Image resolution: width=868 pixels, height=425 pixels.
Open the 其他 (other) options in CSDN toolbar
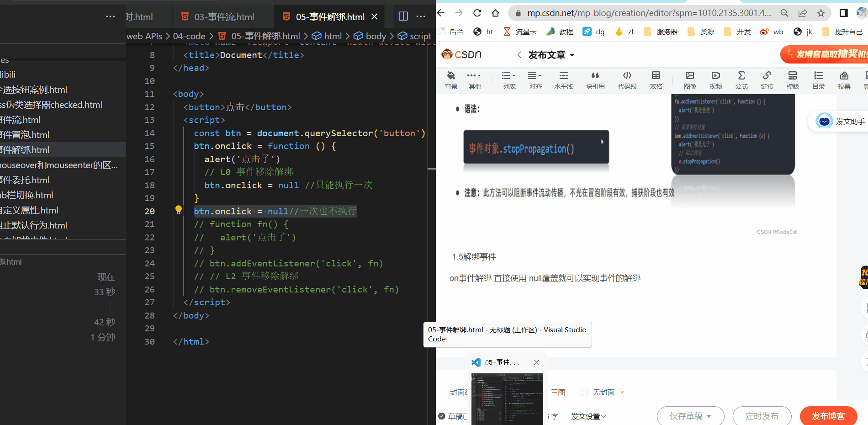(474, 80)
